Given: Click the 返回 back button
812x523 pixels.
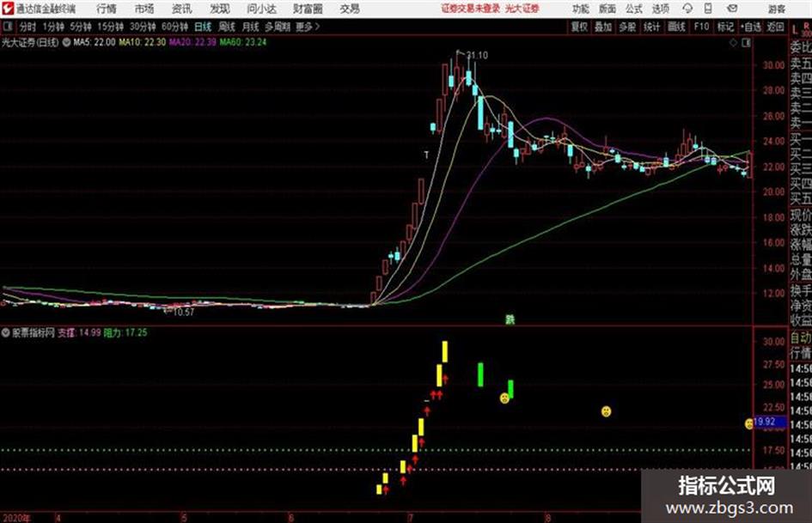Looking at the screenshot, I should (776, 27).
